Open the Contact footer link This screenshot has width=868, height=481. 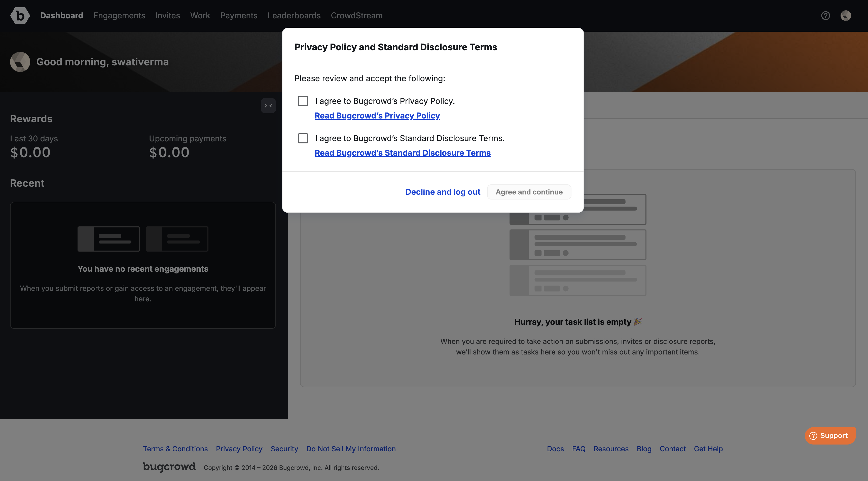pyautogui.click(x=673, y=449)
